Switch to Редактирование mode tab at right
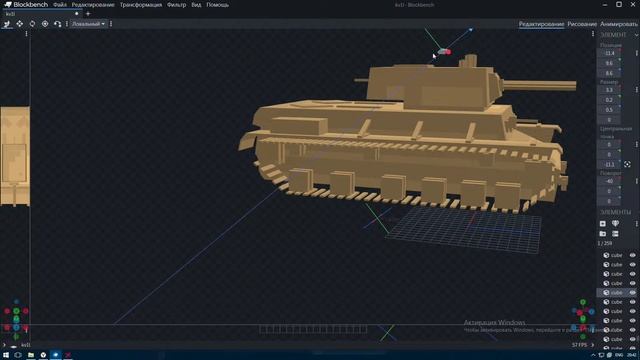 click(x=541, y=24)
